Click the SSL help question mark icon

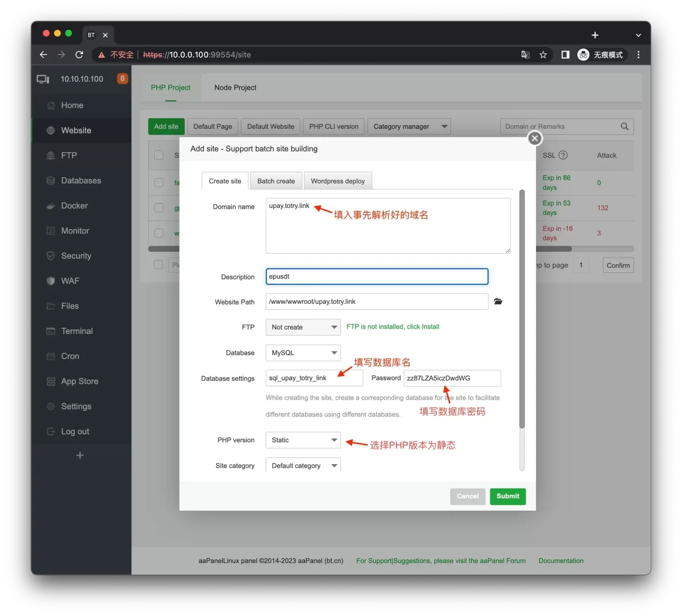(x=563, y=155)
